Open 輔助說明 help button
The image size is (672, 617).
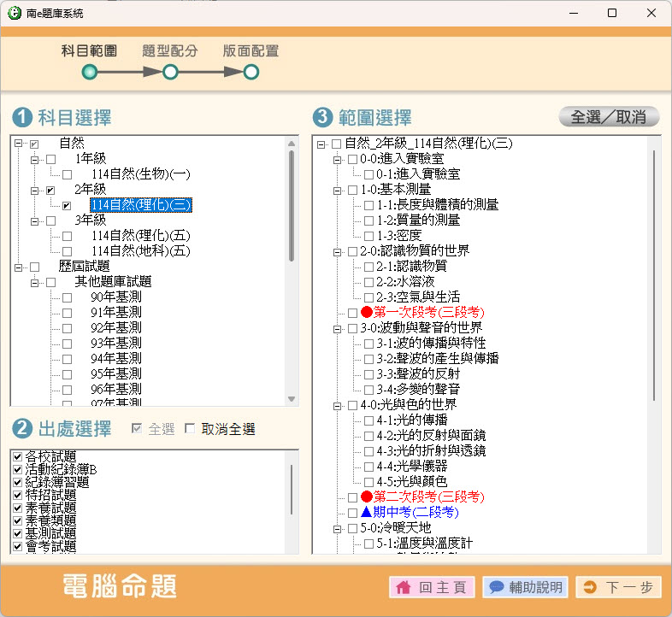pos(525,587)
